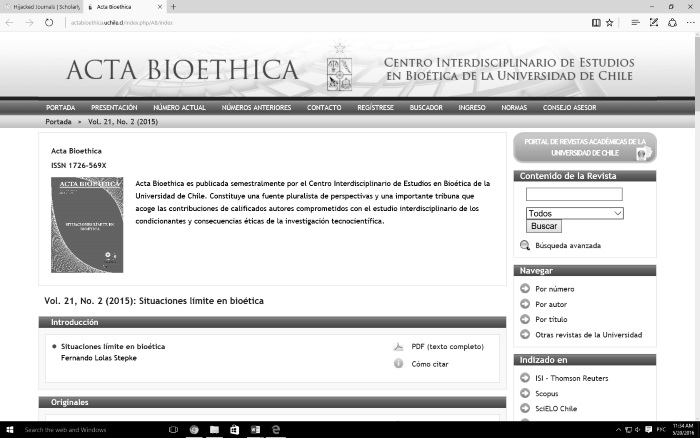The height and width of the screenshot is (438, 700).
Task: Reload the page with refresh icon
Action: pos(49,23)
